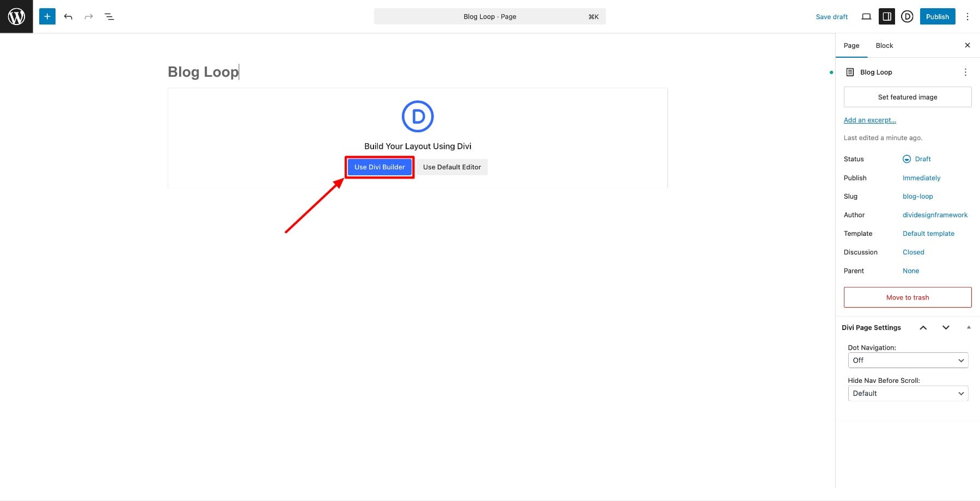980x501 pixels.
Task: Click the Blog Loop title field
Action: pos(418,72)
